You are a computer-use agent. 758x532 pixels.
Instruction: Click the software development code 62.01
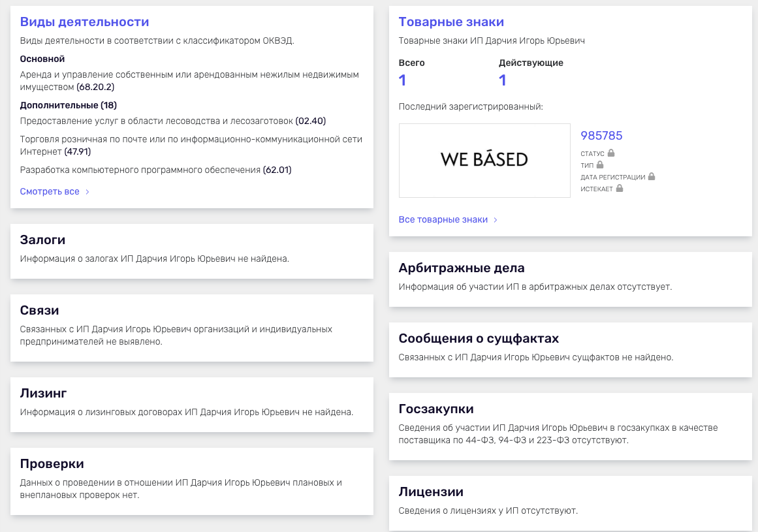point(277,170)
